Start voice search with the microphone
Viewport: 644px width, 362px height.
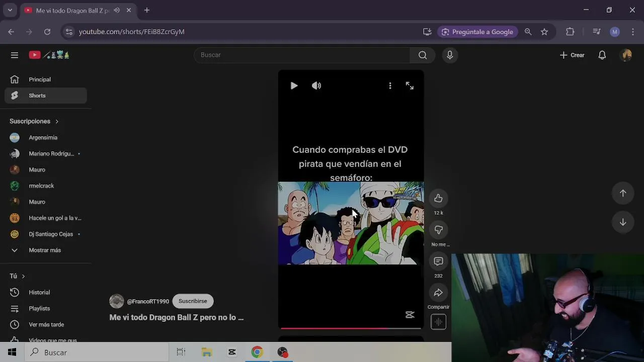[x=450, y=55]
